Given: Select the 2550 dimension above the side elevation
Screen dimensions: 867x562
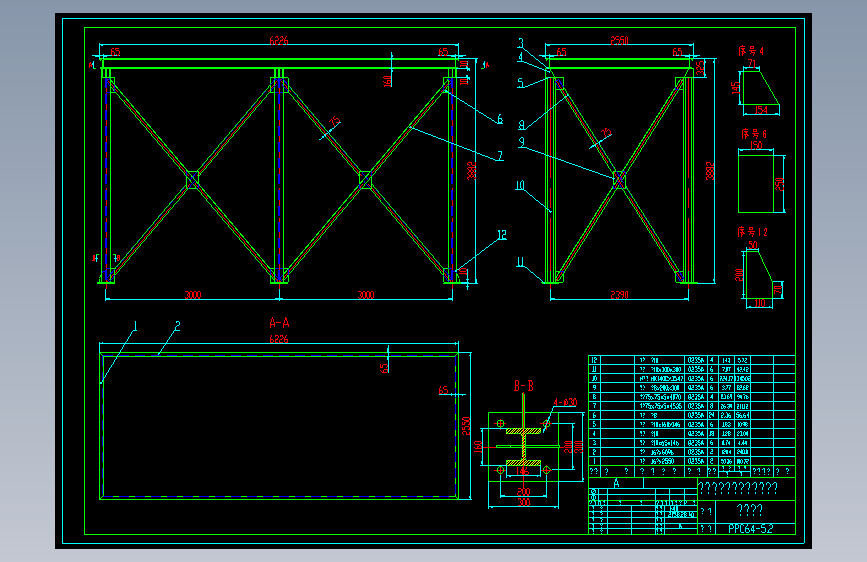Looking at the screenshot, I should pyautogui.click(x=619, y=40).
